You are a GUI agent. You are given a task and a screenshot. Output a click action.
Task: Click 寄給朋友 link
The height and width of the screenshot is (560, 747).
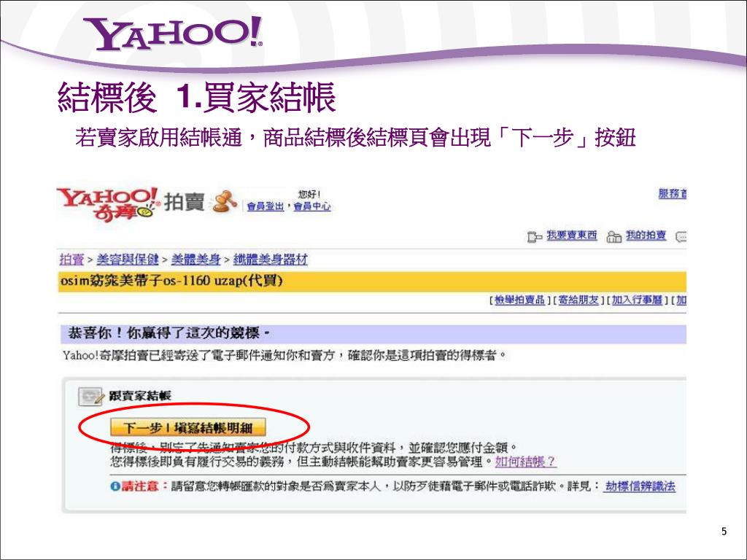click(578, 300)
